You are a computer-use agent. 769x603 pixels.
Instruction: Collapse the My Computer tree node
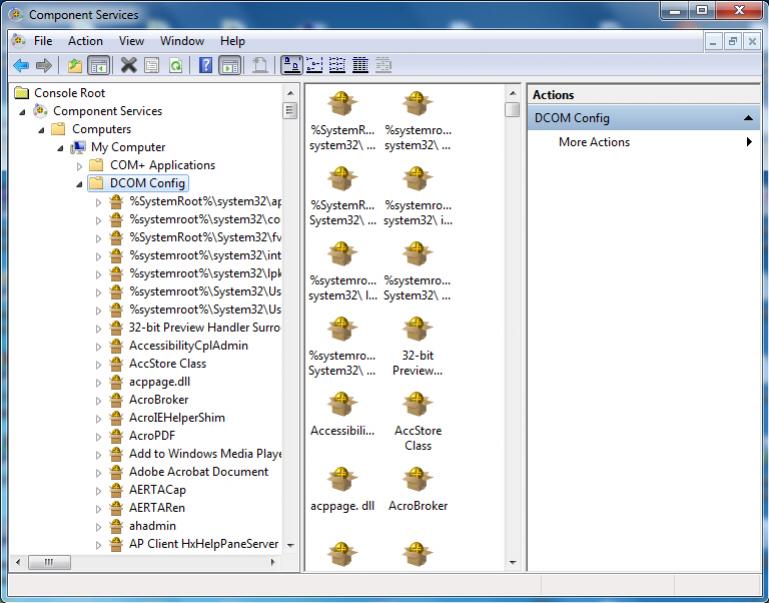coord(60,149)
